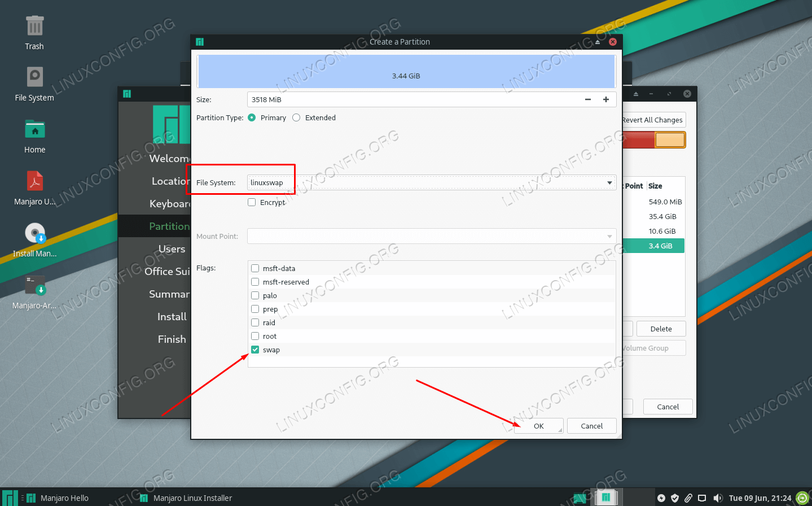Click the network display tray icon
The image size is (812, 506).
click(702, 498)
